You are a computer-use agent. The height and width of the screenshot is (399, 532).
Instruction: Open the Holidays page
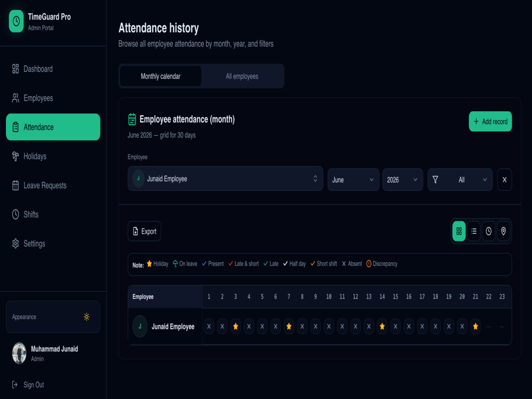(x=53, y=156)
